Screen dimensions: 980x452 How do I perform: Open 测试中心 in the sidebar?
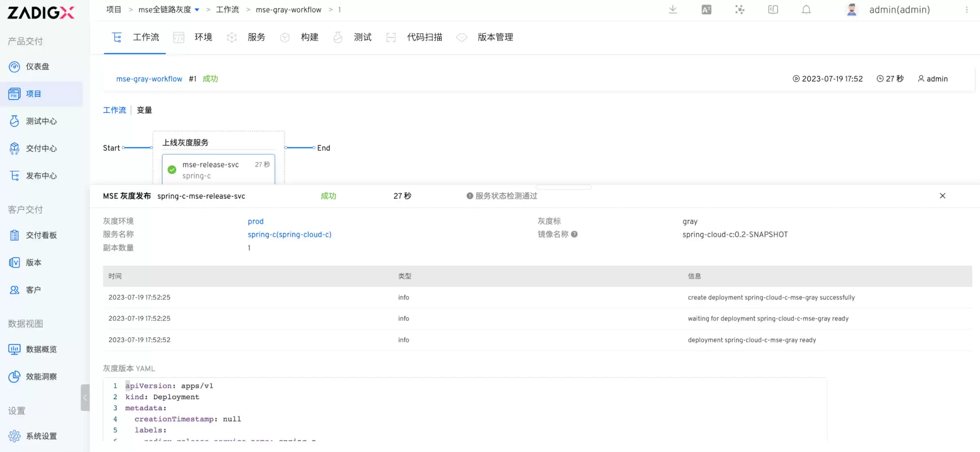click(x=41, y=121)
